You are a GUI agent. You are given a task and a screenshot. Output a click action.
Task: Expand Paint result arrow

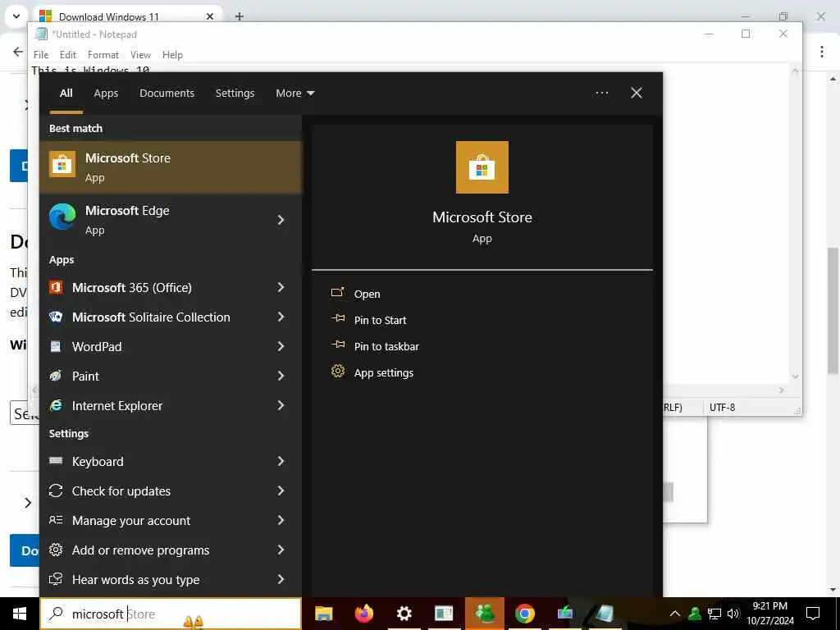coord(281,376)
